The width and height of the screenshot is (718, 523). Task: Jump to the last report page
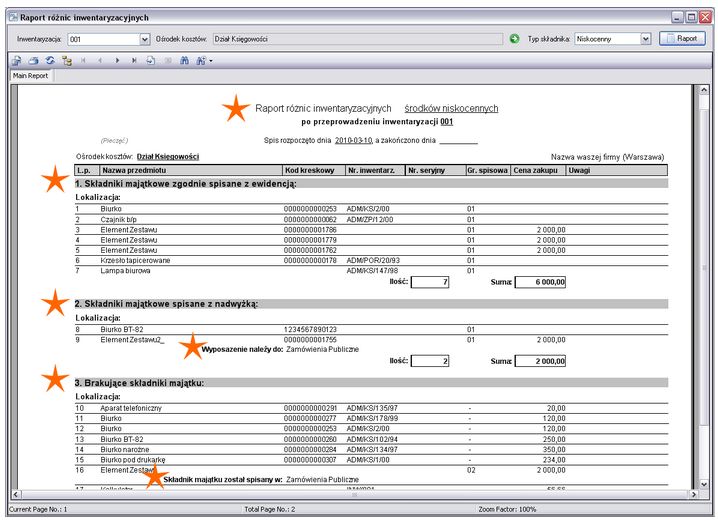point(134,61)
